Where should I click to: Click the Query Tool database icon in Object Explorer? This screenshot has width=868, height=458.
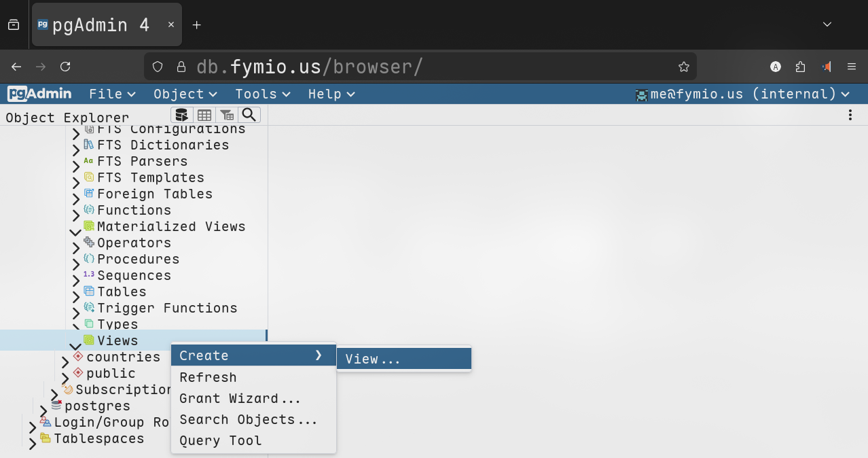181,115
